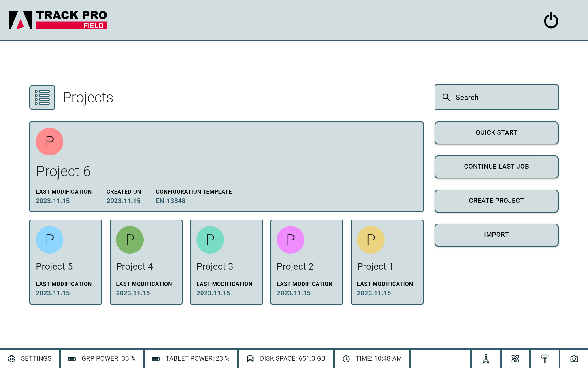This screenshot has height=368, width=588.
Task: Open the Project 6 card
Action: coord(226,167)
